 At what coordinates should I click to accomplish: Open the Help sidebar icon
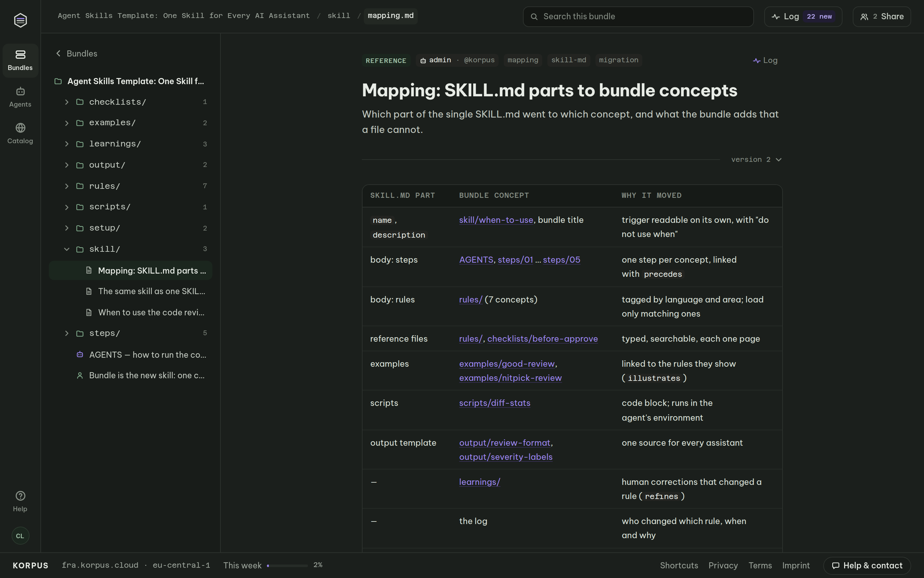pos(20,501)
